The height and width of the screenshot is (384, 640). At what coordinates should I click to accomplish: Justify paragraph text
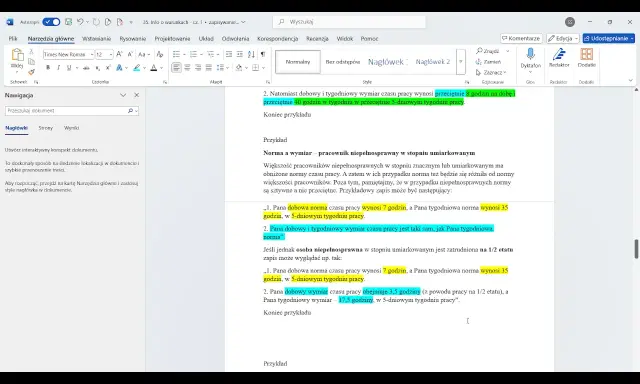(x=209, y=68)
